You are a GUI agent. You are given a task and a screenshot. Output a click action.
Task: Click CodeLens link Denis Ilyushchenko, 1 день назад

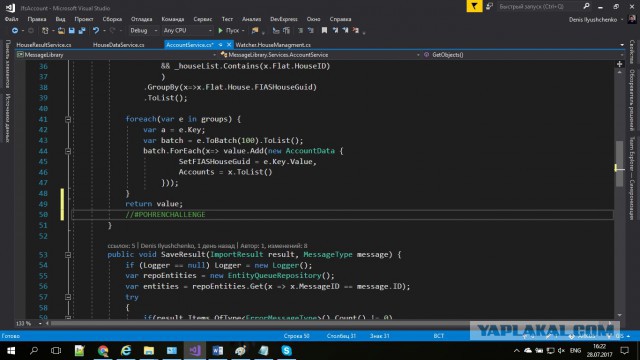point(188,246)
